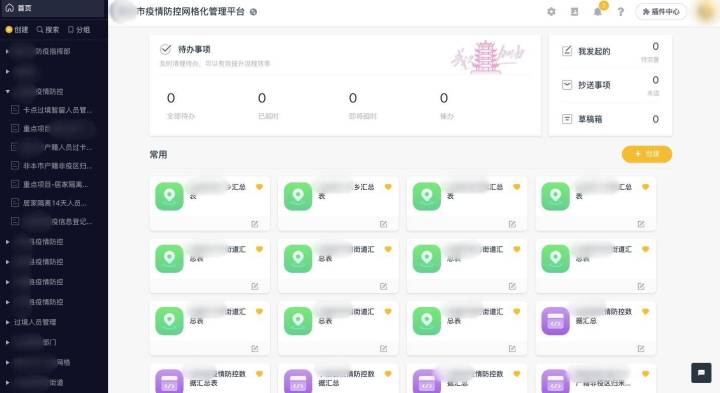
Task: Toggle favorite heart on last first-row card
Action: click(x=645, y=187)
